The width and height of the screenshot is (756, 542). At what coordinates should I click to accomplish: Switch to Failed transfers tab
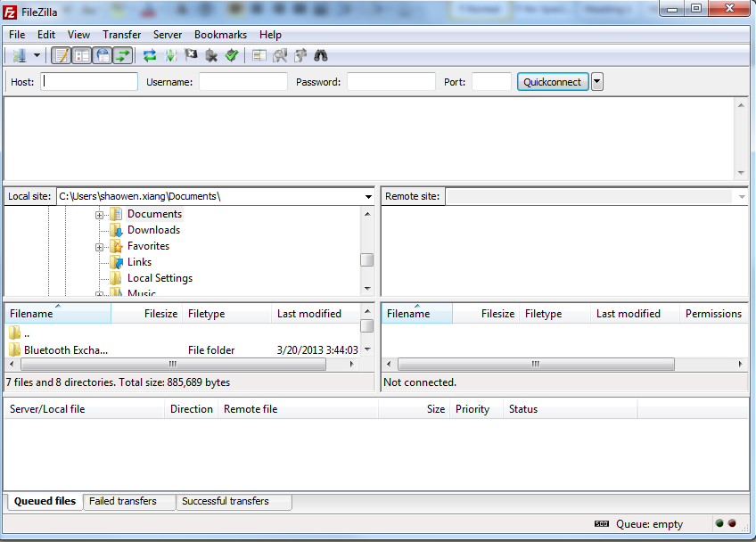point(129,502)
